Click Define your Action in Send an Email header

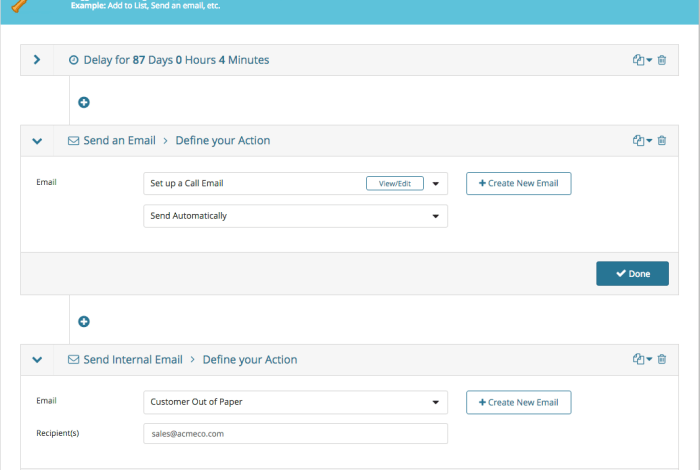(223, 141)
